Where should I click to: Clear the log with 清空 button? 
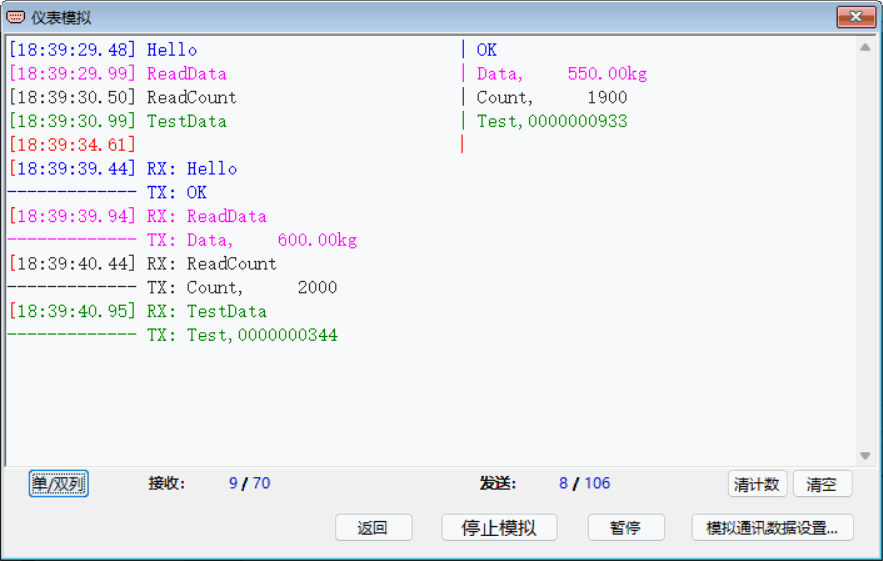822,484
